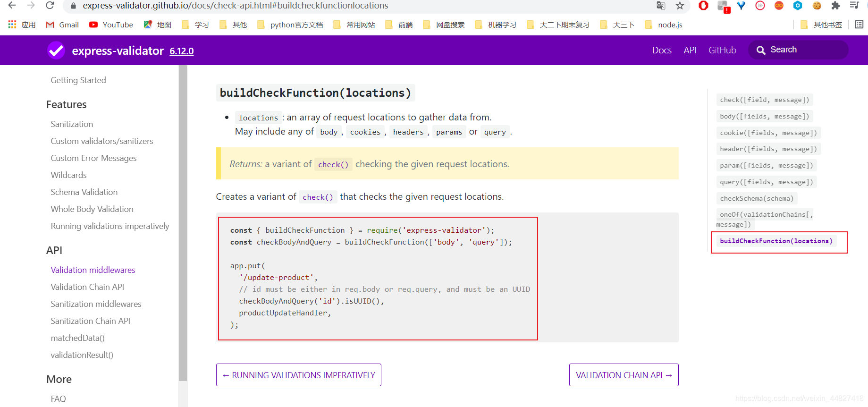868x407 pixels.
Task: Click the blue hexagon extension icon
Action: tap(798, 6)
